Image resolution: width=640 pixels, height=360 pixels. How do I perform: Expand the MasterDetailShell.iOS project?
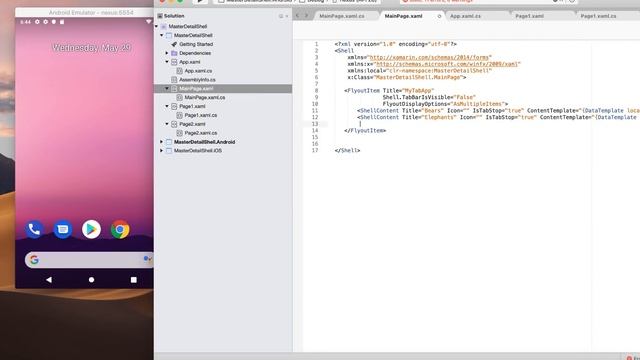coord(162,151)
